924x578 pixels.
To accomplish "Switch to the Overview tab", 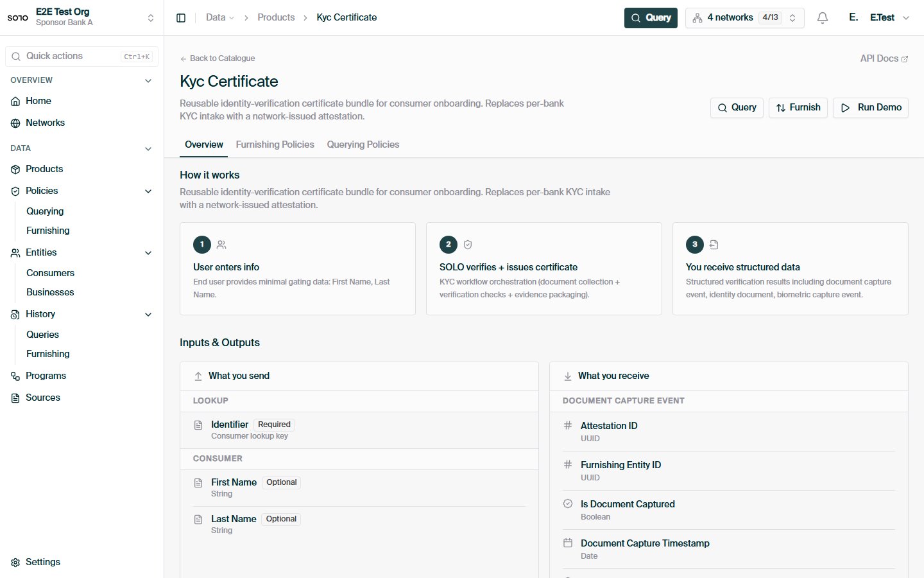I will (204, 144).
